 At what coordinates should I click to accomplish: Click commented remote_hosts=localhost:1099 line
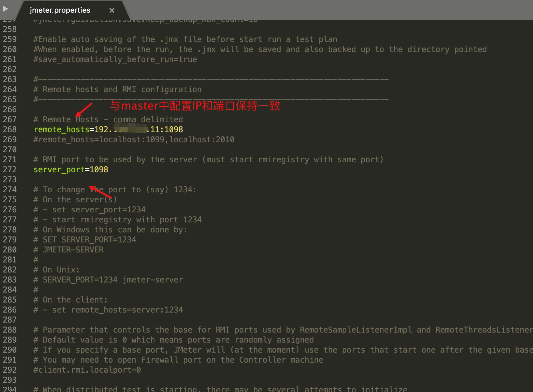[x=134, y=140]
